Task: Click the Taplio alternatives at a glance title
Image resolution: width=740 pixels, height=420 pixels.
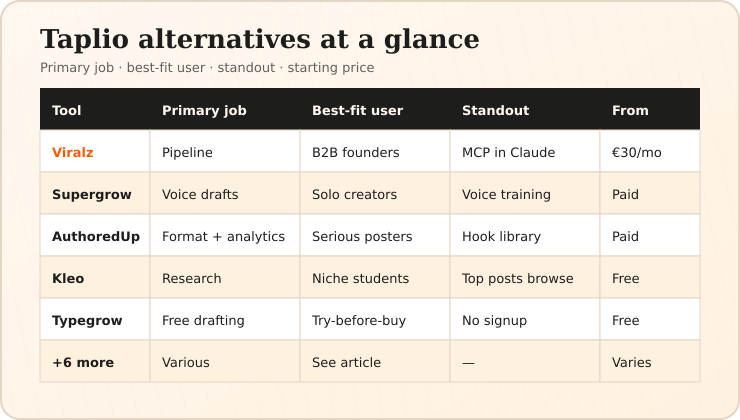Action: (260, 39)
